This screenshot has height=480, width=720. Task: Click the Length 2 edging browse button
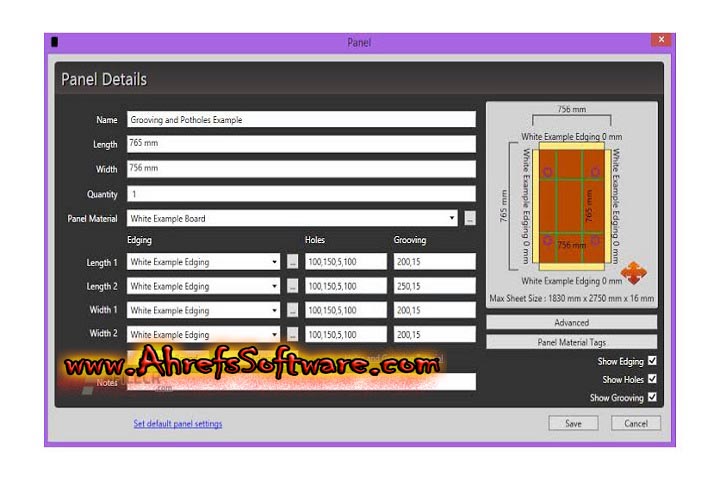click(292, 286)
